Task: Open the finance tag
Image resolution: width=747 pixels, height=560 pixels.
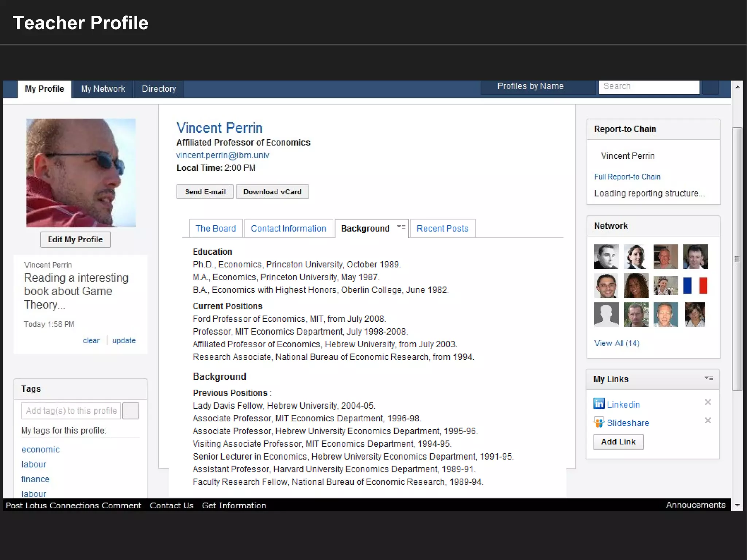Action: (x=35, y=479)
